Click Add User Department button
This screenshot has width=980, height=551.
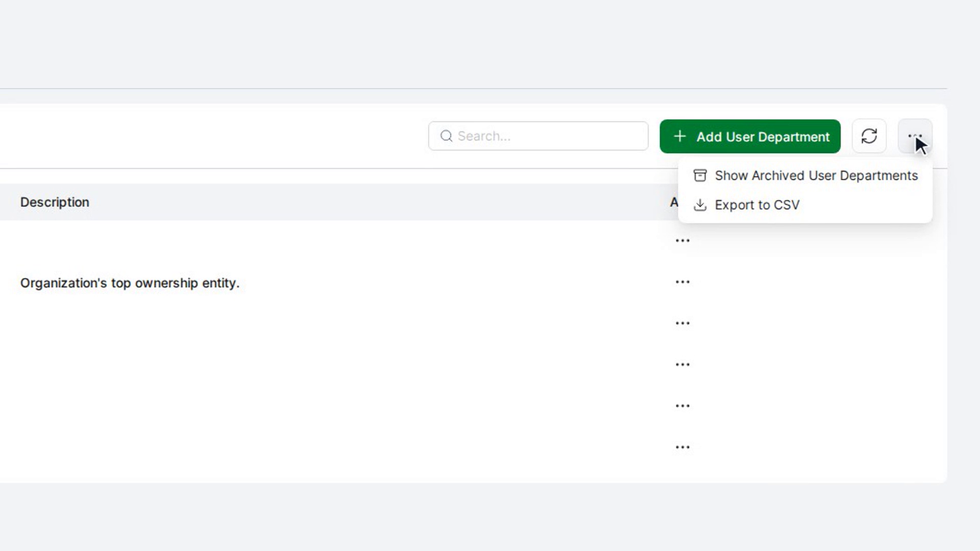(x=750, y=136)
